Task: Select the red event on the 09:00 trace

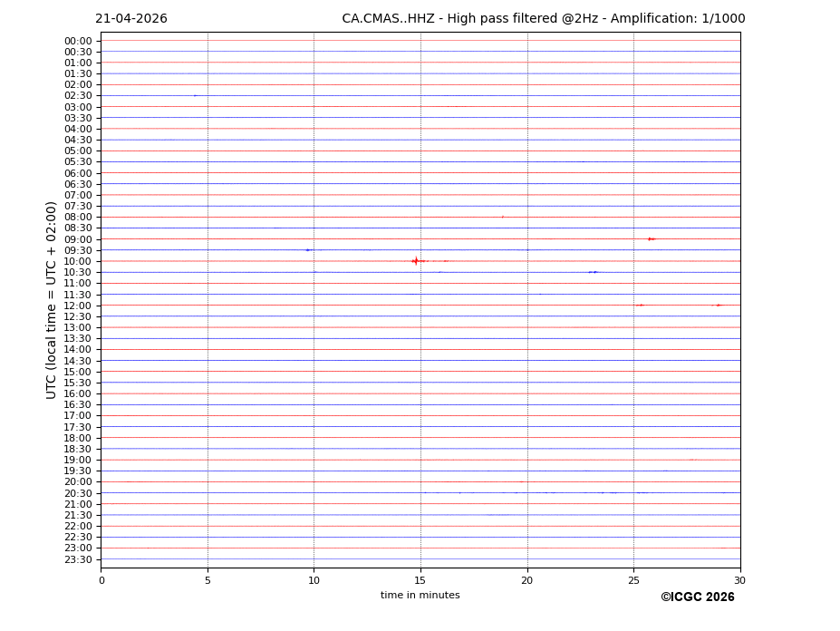Action: click(x=651, y=239)
